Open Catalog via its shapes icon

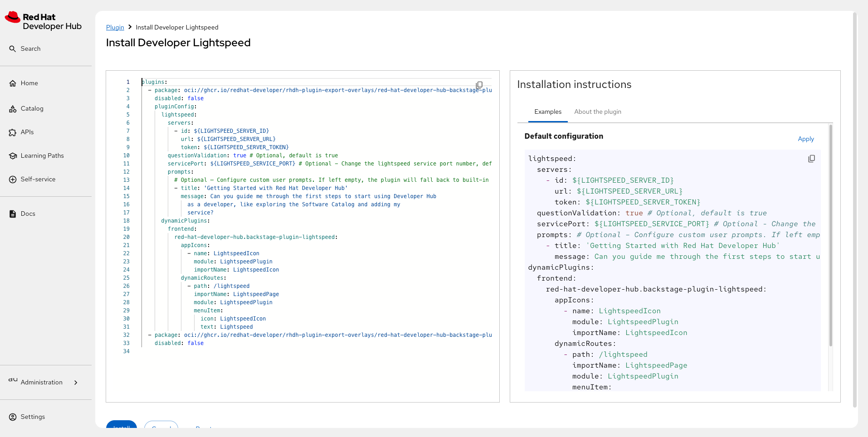[13, 109]
